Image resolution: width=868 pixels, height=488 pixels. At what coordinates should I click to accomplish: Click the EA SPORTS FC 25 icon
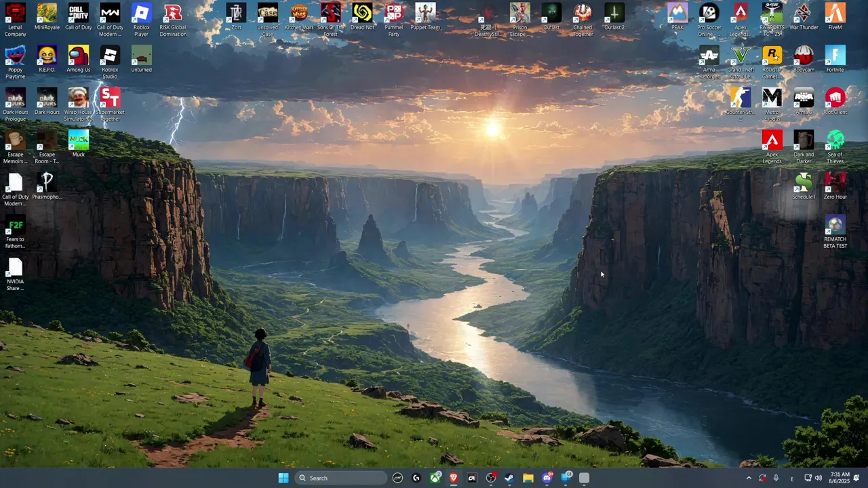(x=772, y=20)
